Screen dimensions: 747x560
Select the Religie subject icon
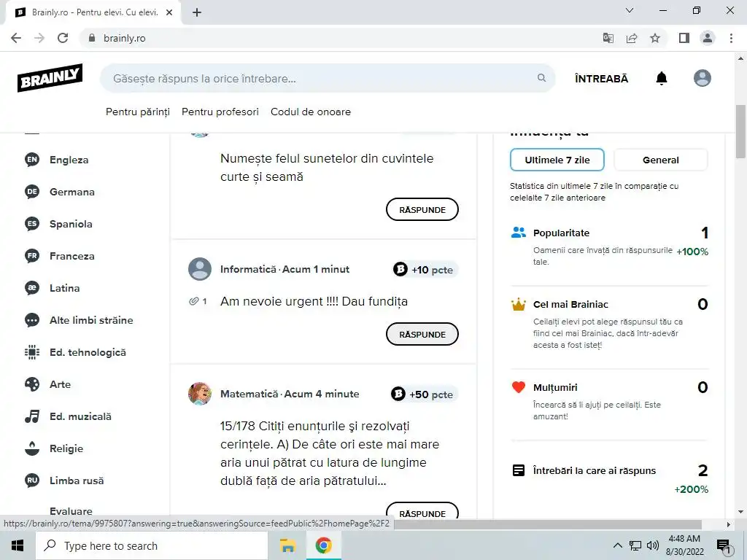pyautogui.click(x=32, y=448)
